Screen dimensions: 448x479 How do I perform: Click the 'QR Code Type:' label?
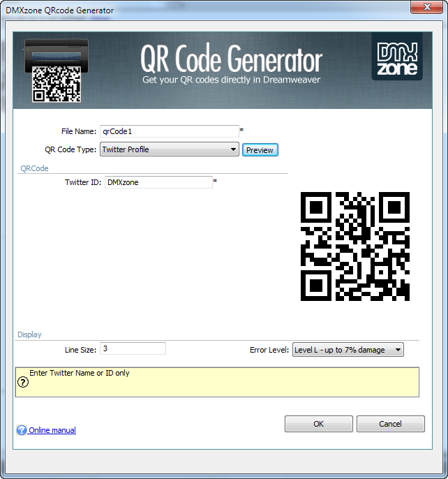70,149
